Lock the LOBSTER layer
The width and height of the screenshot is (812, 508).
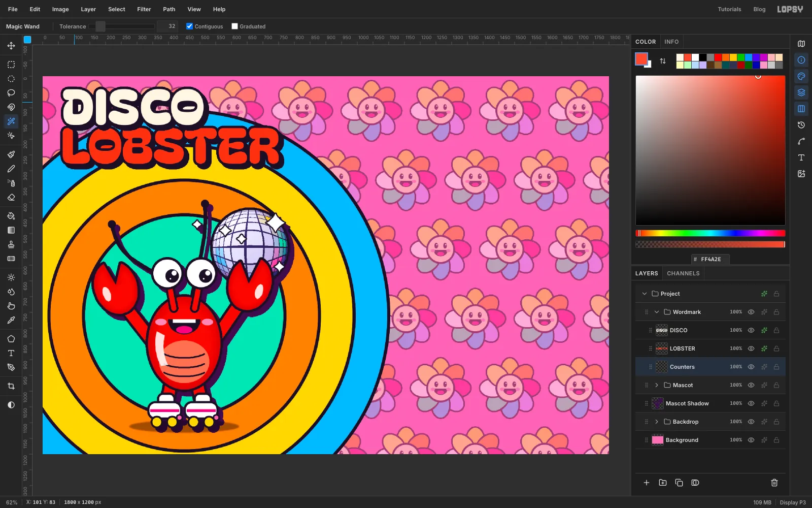click(x=776, y=348)
